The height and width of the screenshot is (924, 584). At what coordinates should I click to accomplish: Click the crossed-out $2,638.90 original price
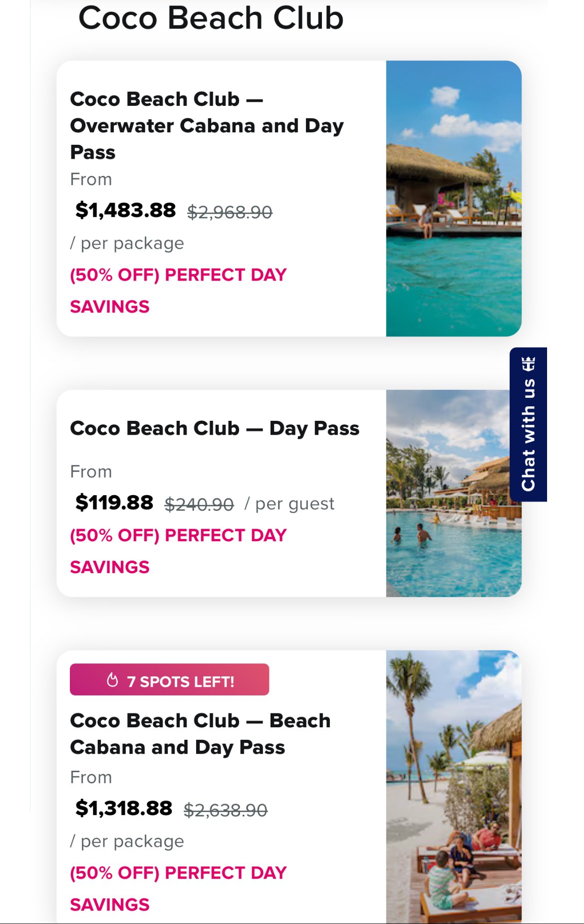[x=226, y=810]
